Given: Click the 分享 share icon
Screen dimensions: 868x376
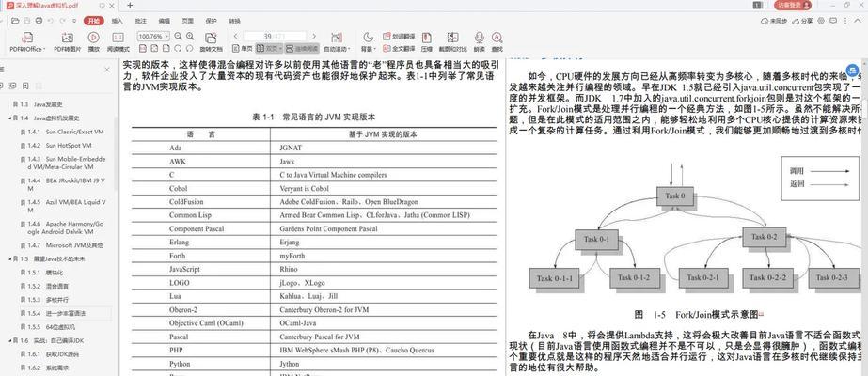Looking at the screenshot, I should tap(803, 21).
